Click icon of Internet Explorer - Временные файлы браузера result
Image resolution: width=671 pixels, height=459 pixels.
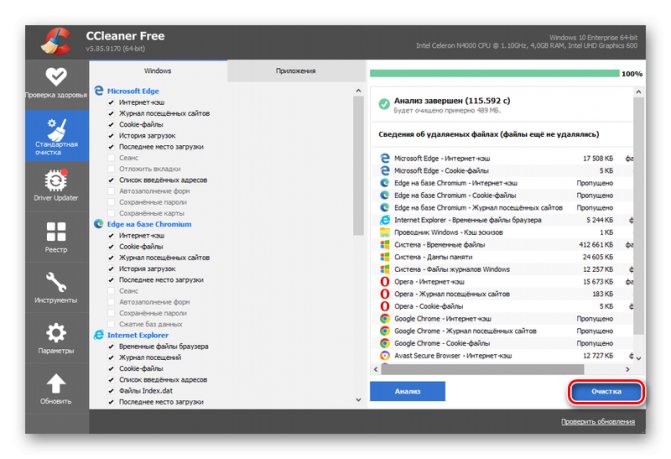385,220
